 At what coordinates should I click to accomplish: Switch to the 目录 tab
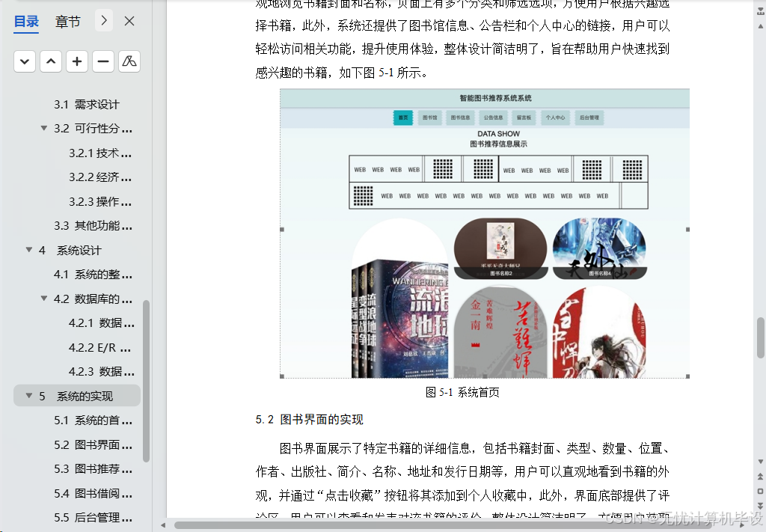tap(26, 22)
